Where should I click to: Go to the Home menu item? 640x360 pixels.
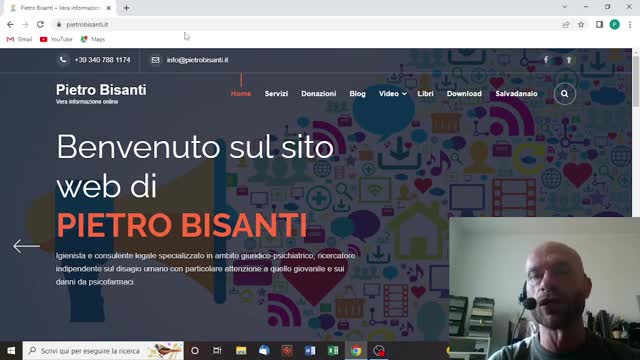241,93
